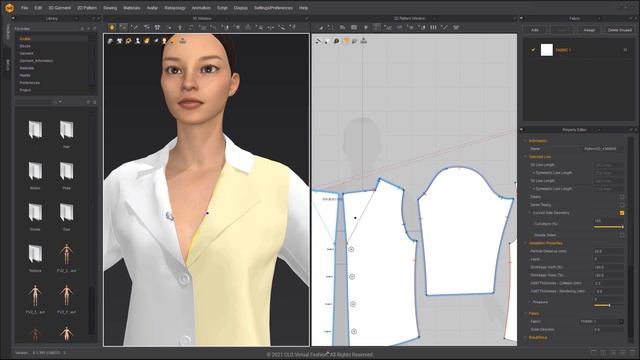
Task: Click the Delete Unused button
Action: pos(620,30)
